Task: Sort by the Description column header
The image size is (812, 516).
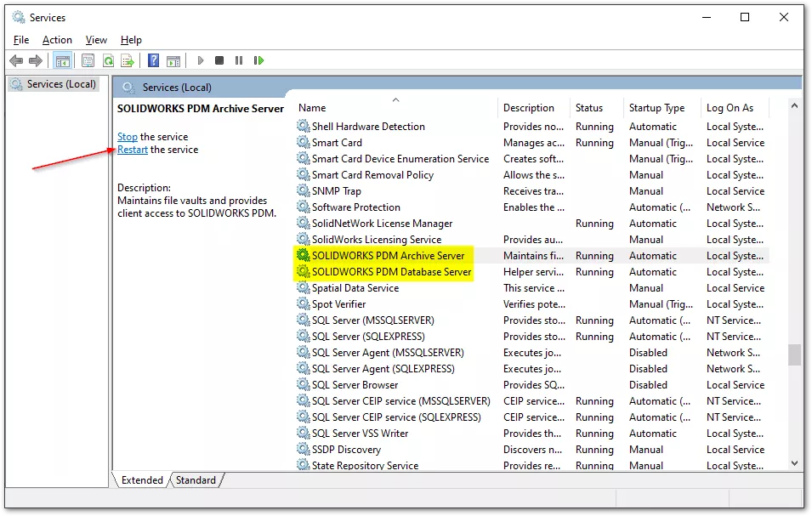Action: click(533, 108)
